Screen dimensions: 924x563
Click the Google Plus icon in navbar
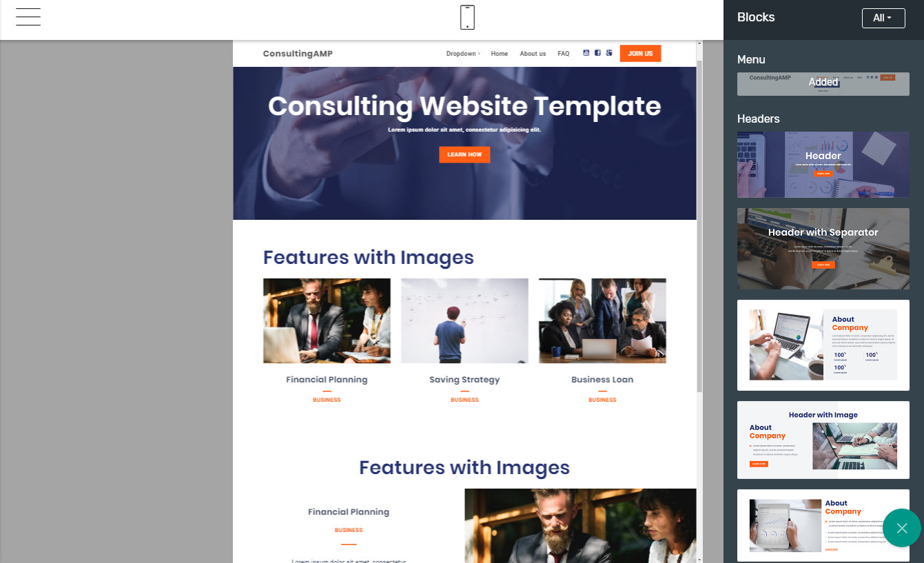tap(609, 53)
